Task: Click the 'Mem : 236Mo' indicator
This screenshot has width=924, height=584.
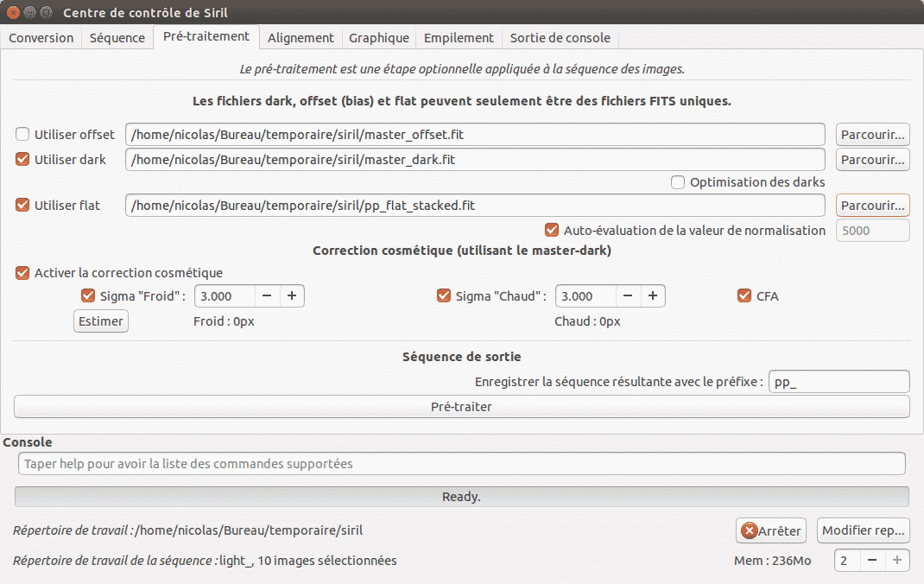Action: click(x=773, y=561)
